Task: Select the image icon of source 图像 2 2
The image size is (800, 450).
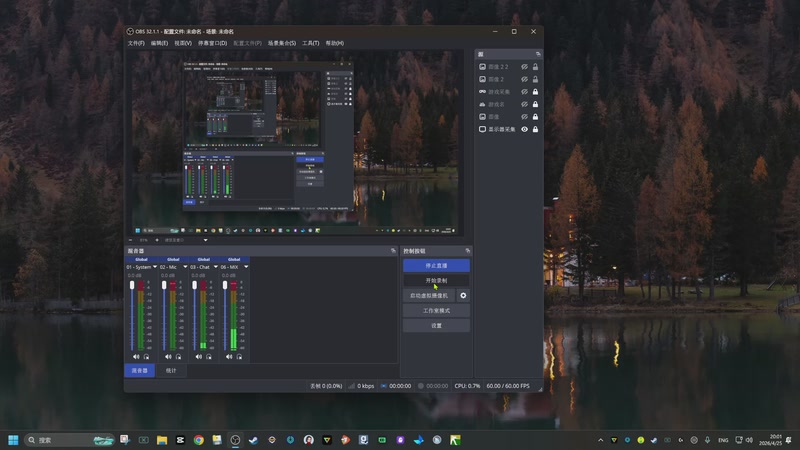Action: click(482, 66)
